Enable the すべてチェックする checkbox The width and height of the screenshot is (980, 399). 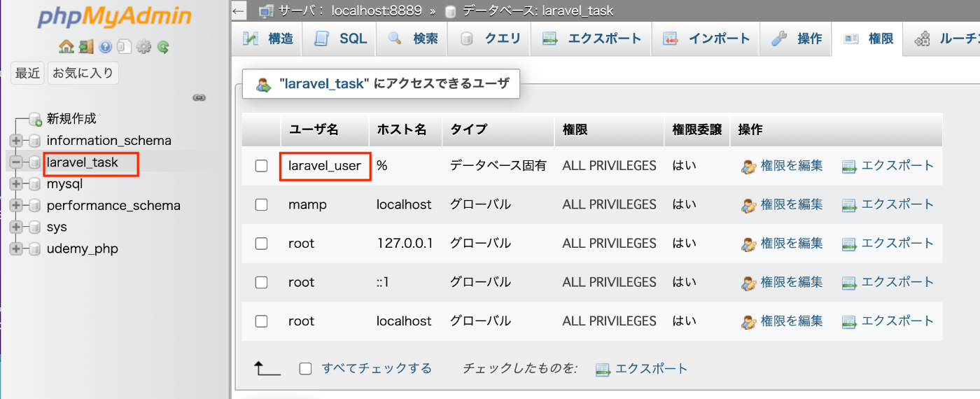coord(305,368)
